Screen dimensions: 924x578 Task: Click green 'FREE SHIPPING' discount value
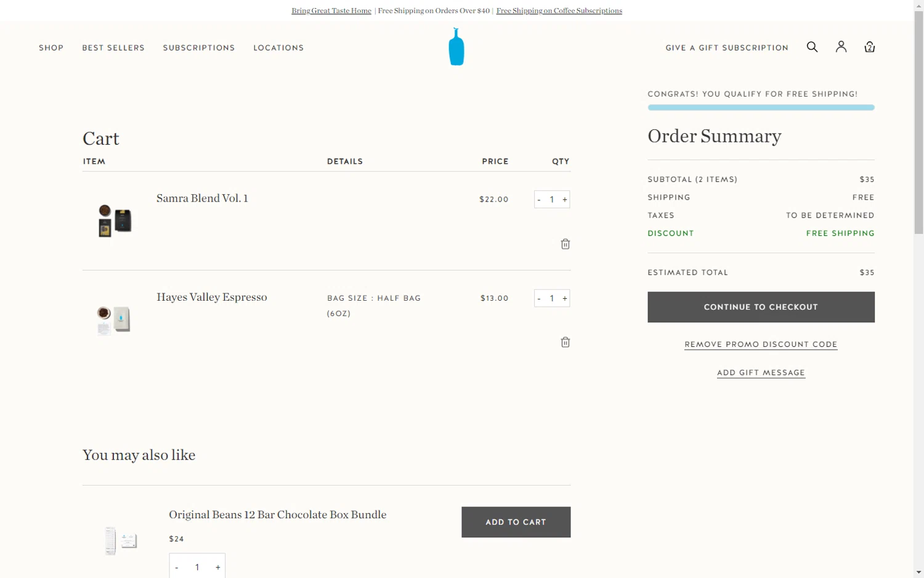point(840,233)
